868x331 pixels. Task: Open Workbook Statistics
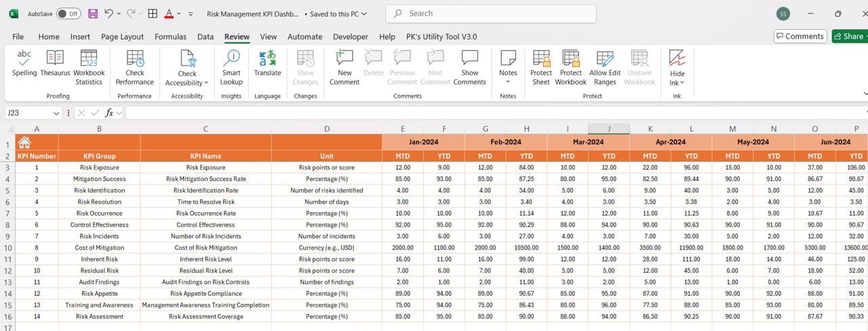coord(89,67)
